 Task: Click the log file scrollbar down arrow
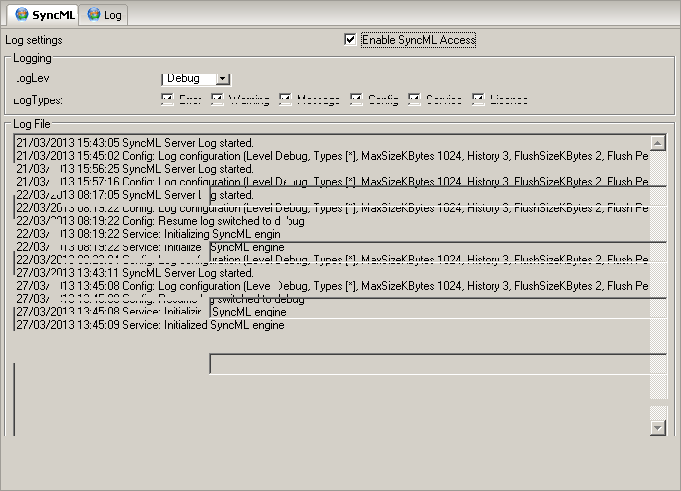658,428
